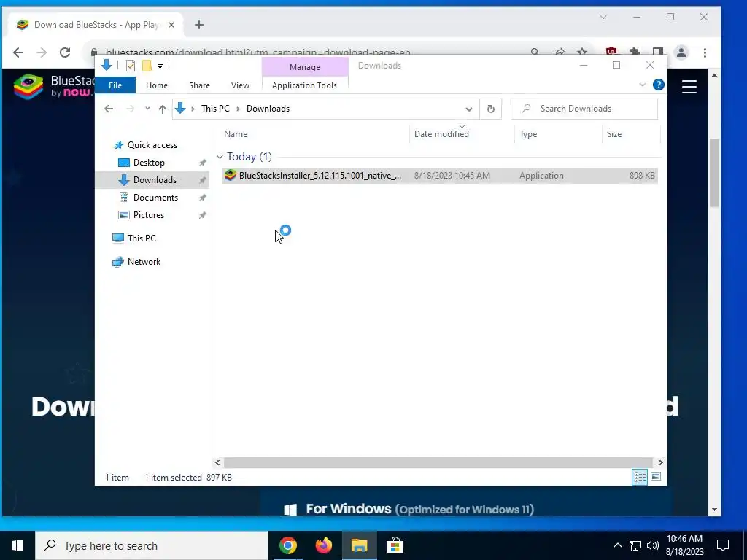This screenshot has height=560, width=747.
Task: Click the volume speaker tray icon
Action: tap(653, 545)
